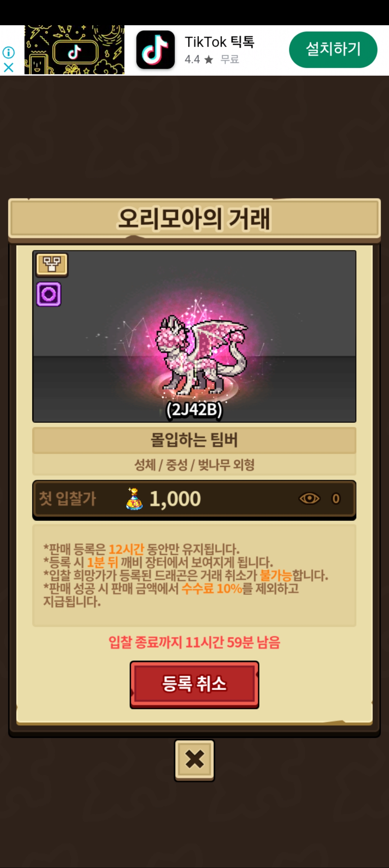
Task: Tap the potion currency icon
Action: [134, 499]
